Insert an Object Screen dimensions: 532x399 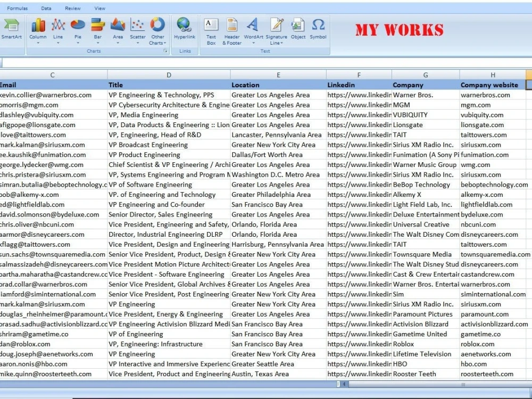pos(298,29)
